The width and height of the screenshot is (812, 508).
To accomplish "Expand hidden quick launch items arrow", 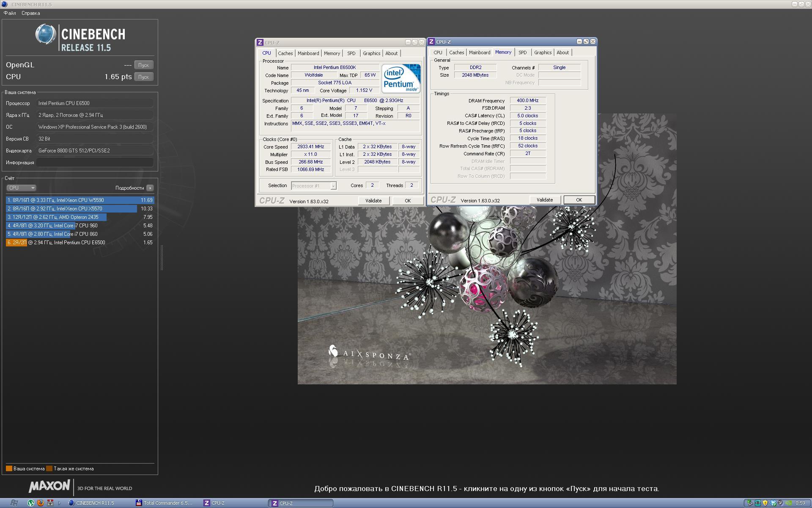I will tap(59, 503).
